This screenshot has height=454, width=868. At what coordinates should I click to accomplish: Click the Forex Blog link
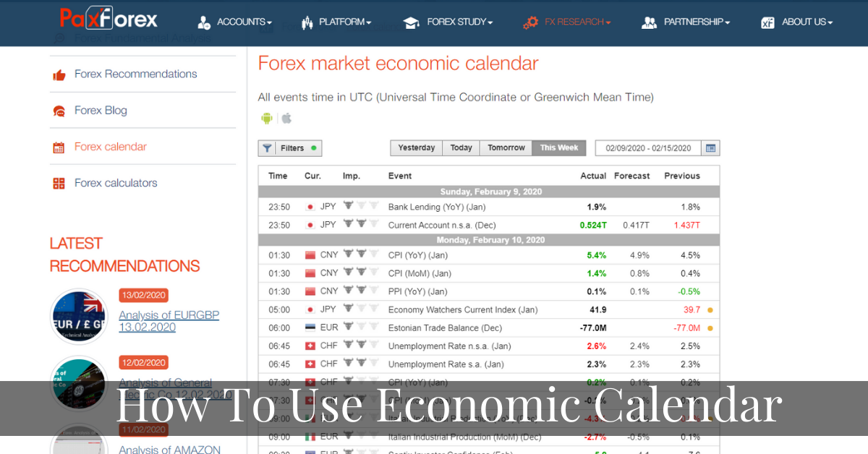99,110
